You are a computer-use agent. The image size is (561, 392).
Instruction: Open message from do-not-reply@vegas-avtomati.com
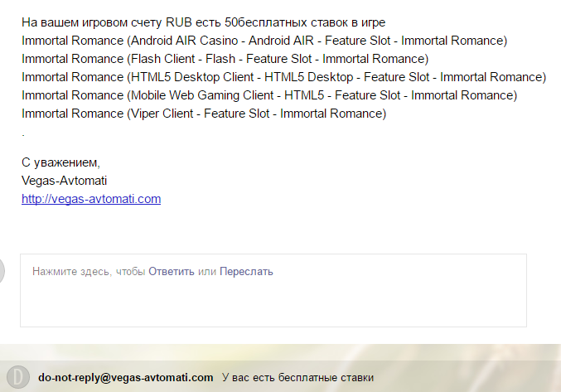click(126, 377)
